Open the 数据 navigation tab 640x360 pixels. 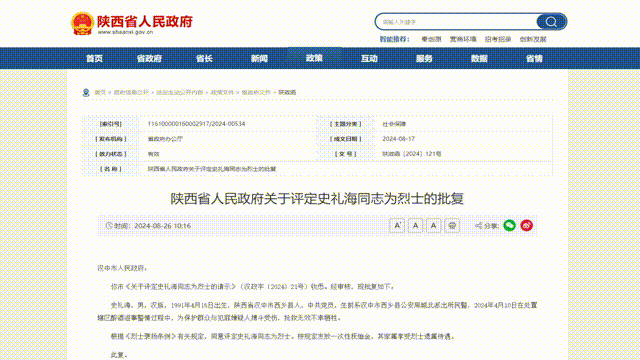[479, 58]
